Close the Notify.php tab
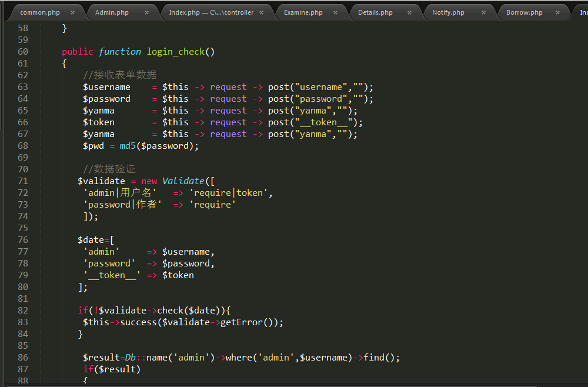Image resolution: width=588 pixels, height=387 pixels. (483, 12)
